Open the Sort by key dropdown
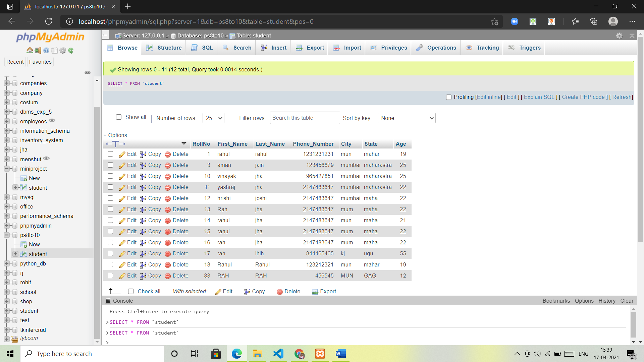This screenshot has width=644, height=362. [406, 118]
